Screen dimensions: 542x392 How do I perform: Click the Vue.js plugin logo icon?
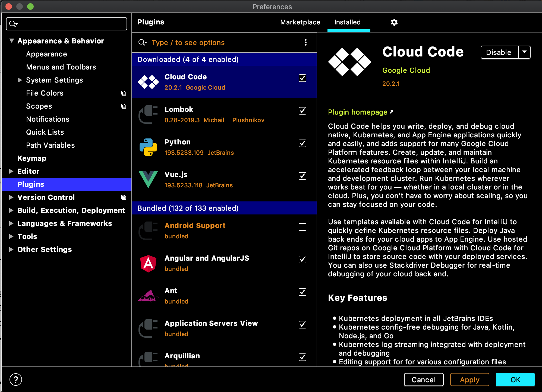[148, 179]
